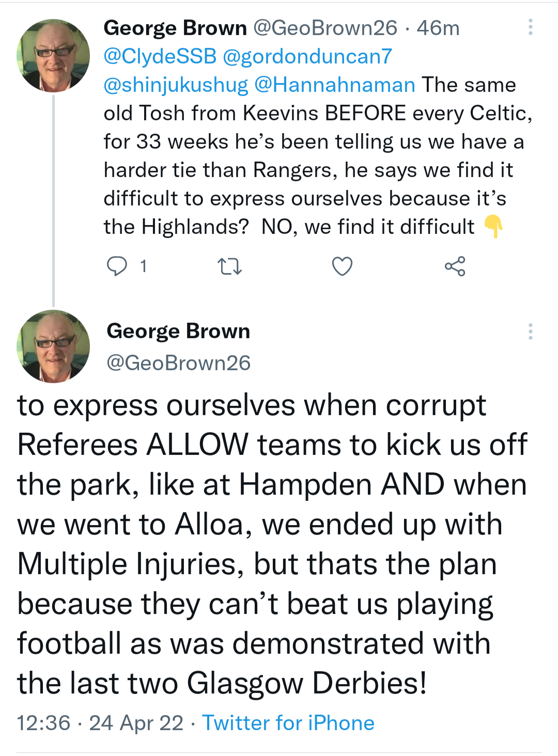Click George Brown name on first tweet
This screenshot has width=558, height=756.
pos(175,28)
